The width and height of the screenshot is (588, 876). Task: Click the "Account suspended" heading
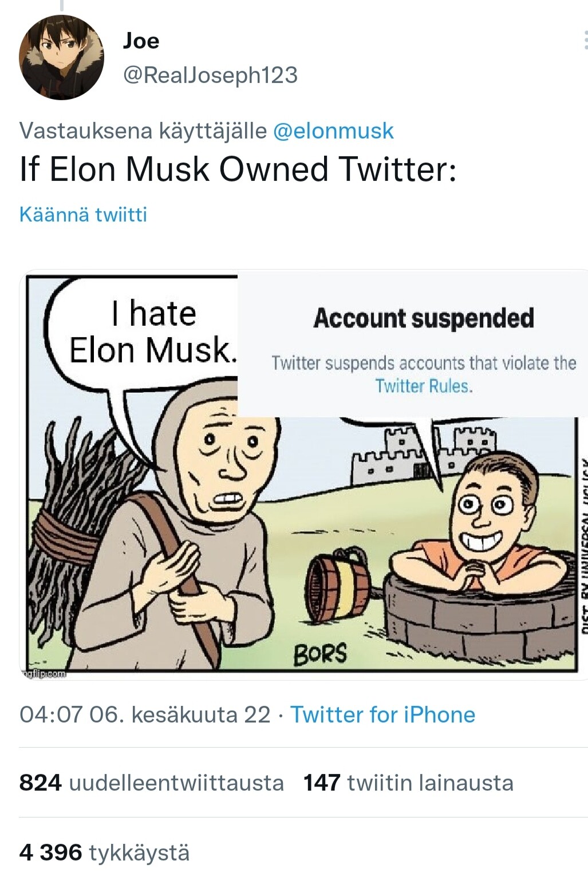(424, 318)
